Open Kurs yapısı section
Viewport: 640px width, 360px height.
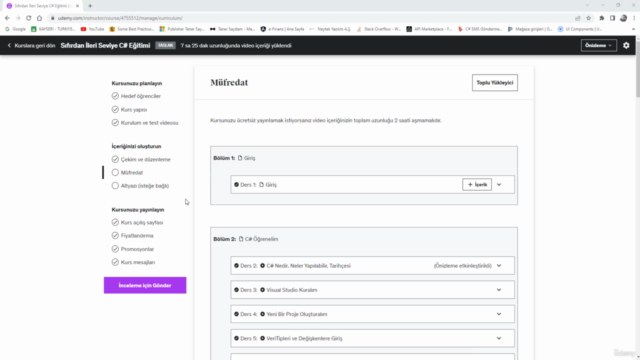tap(134, 109)
